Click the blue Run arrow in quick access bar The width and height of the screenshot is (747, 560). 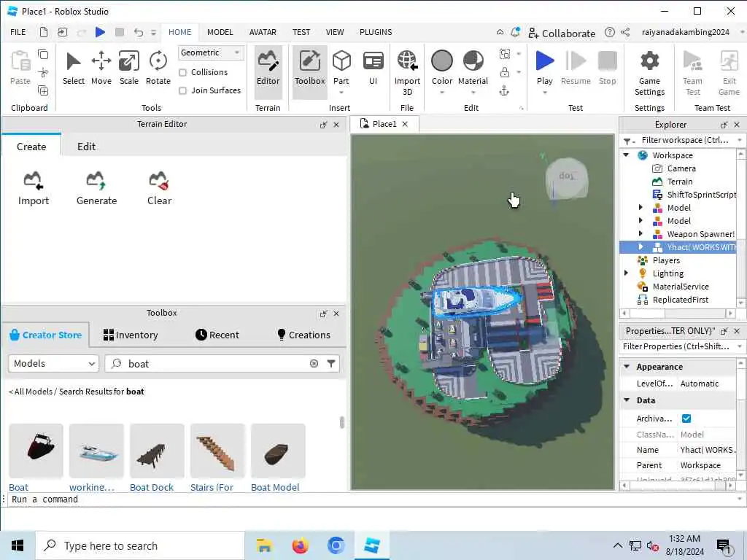click(x=100, y=32)
